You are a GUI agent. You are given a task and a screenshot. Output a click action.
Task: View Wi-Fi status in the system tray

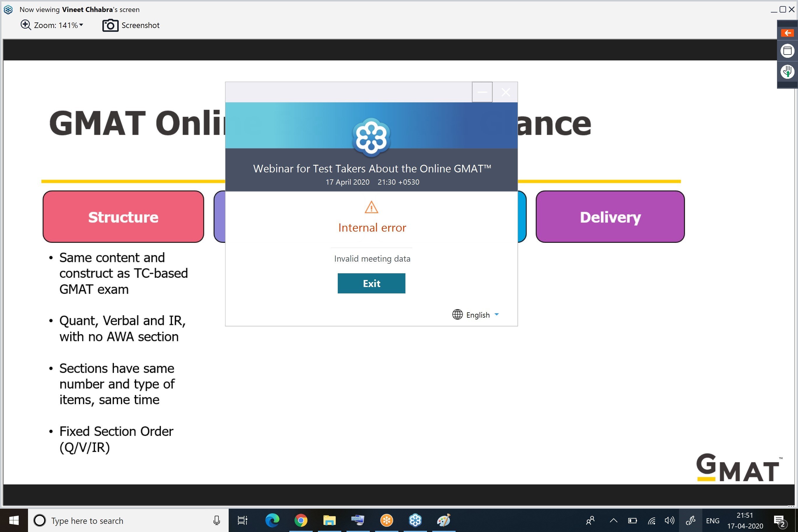point(651,520)
